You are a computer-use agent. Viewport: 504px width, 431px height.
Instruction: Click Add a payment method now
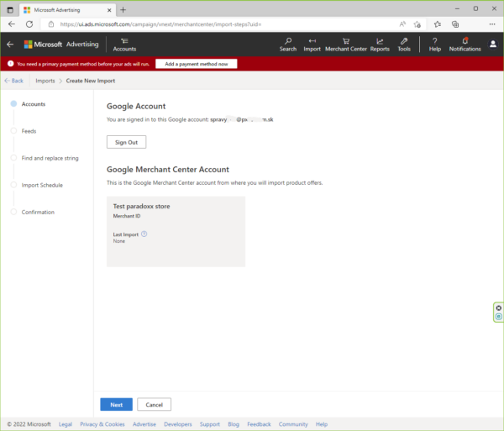[197, 64]
